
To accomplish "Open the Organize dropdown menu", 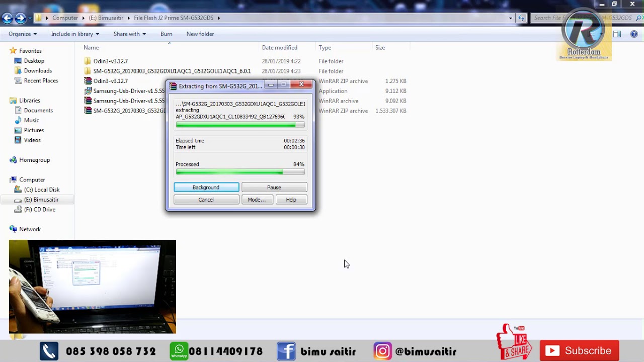I will tap(23, 34).
